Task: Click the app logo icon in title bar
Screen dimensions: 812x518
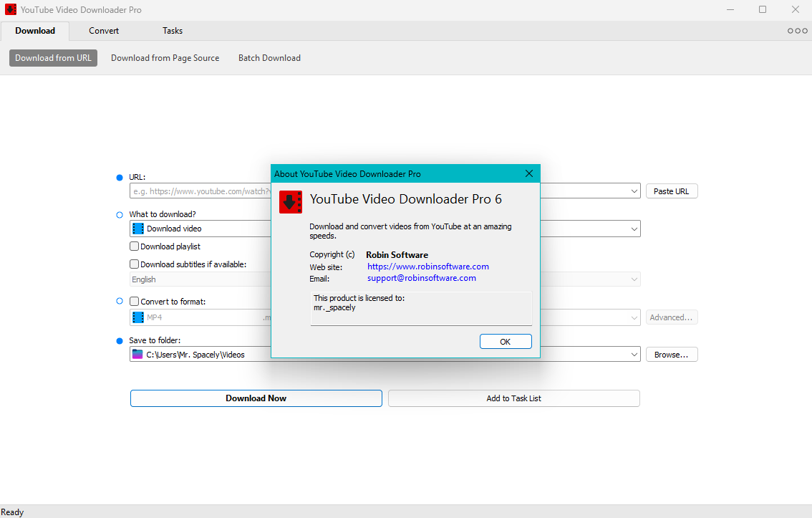Action: click(10, 9)
